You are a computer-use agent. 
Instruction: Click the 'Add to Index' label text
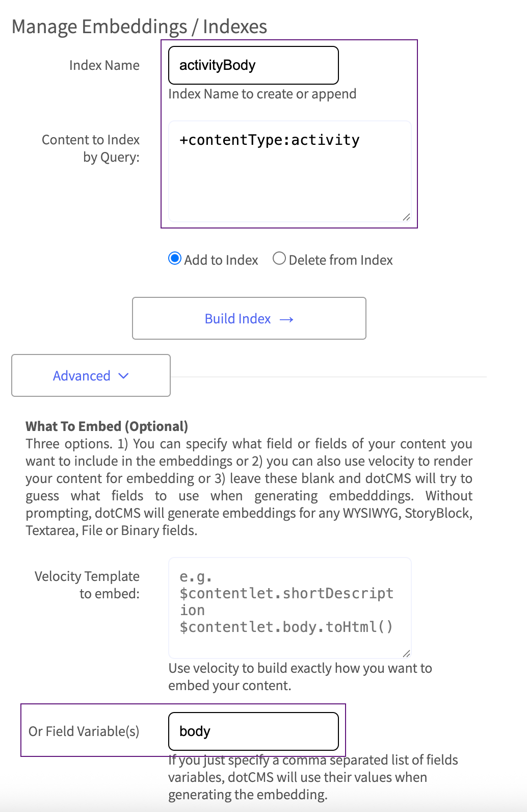tap(221, 260)
